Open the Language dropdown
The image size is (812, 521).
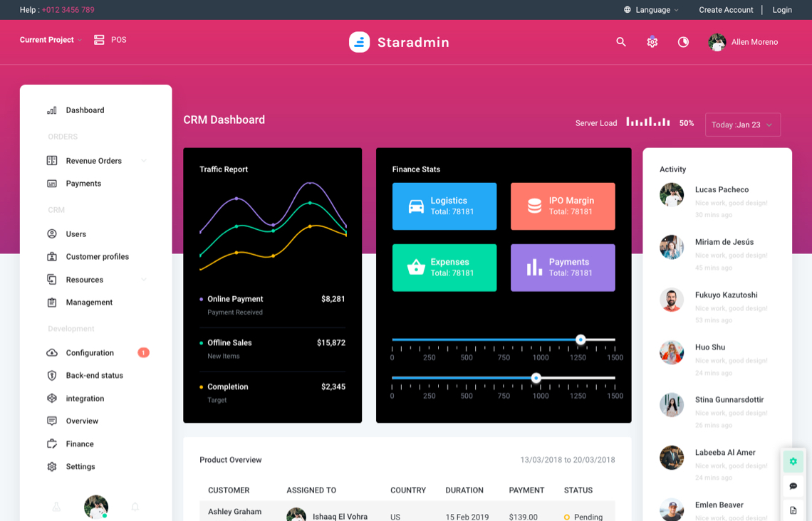point(652,10)
